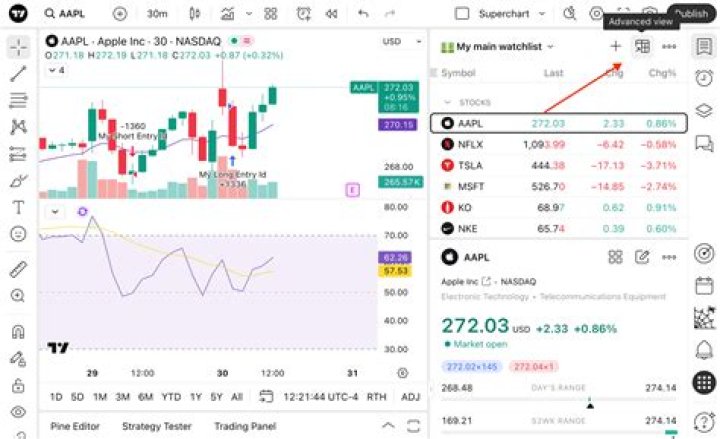Open the calendar panel in right sidebar
Viewport: 720px width, 439px height.
[x=704, y=286]
